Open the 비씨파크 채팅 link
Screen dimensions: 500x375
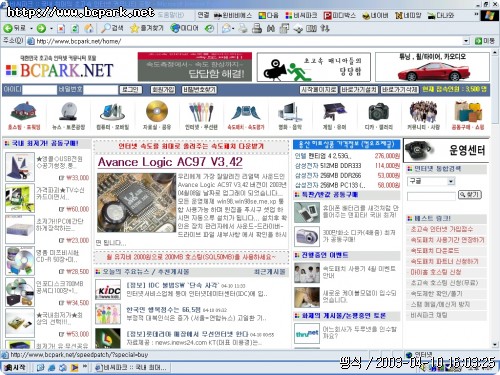tap(429, 315)
